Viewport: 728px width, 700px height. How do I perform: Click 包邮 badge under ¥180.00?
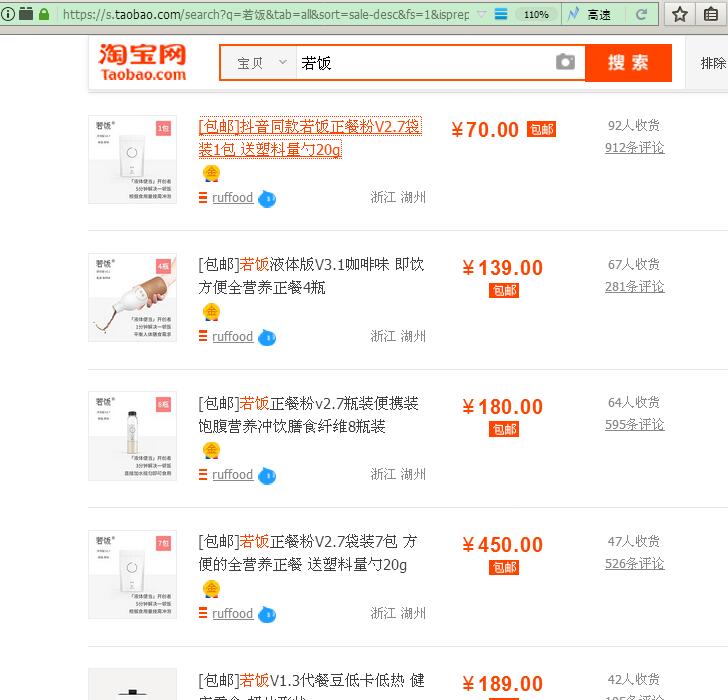point(504,429)
